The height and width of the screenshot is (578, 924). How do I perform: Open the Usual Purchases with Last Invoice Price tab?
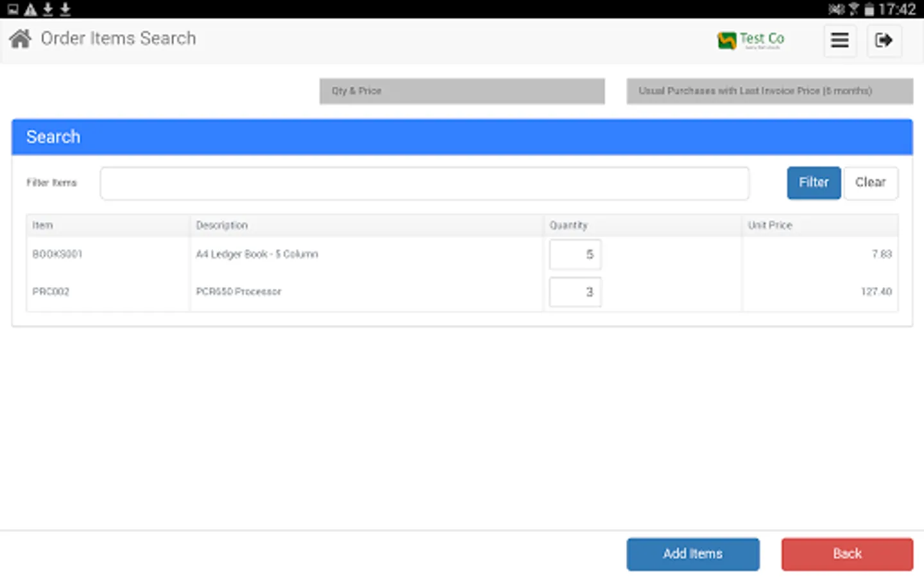point(769,91)
